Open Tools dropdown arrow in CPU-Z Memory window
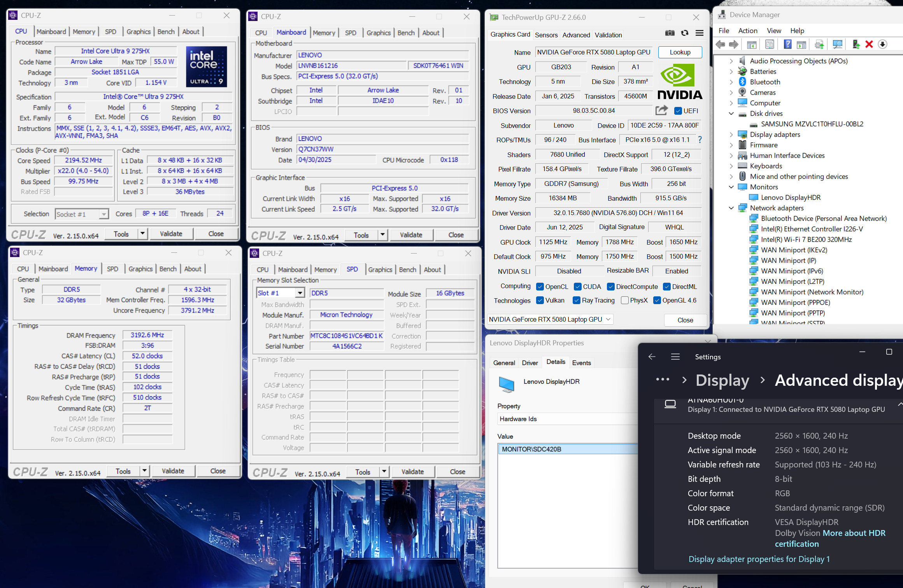903x588 pixels. click(144, 471)
